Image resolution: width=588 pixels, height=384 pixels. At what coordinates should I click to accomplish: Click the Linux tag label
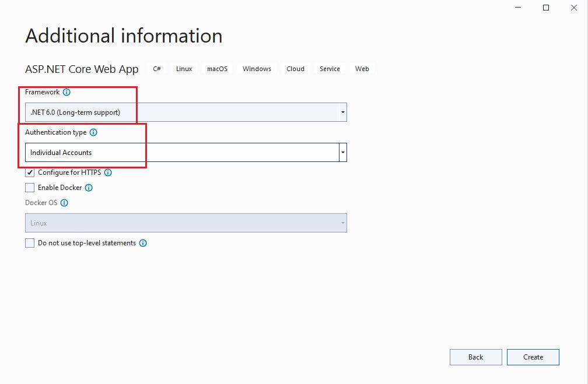(x=184, y=69)
